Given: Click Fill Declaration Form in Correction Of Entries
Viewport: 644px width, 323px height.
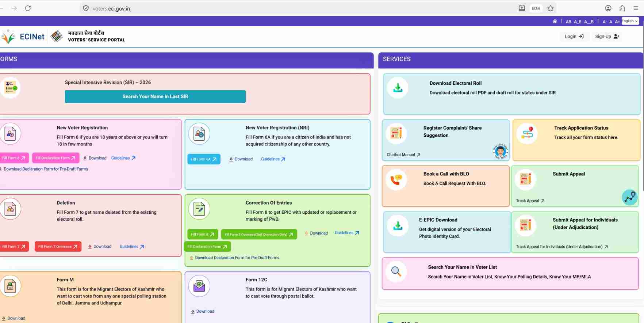Looking at the screenshot, I should 207,247.
